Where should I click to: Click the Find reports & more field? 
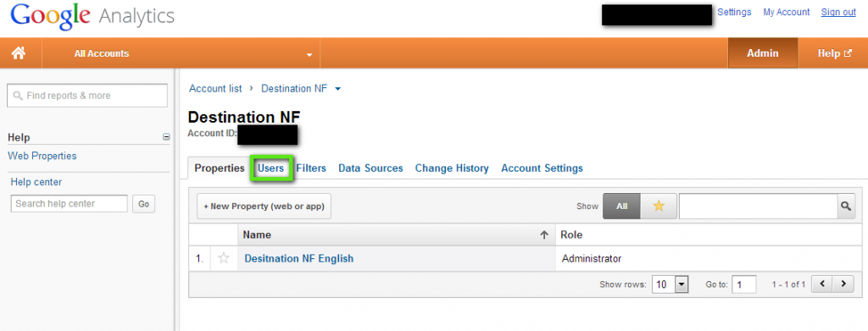87,96
